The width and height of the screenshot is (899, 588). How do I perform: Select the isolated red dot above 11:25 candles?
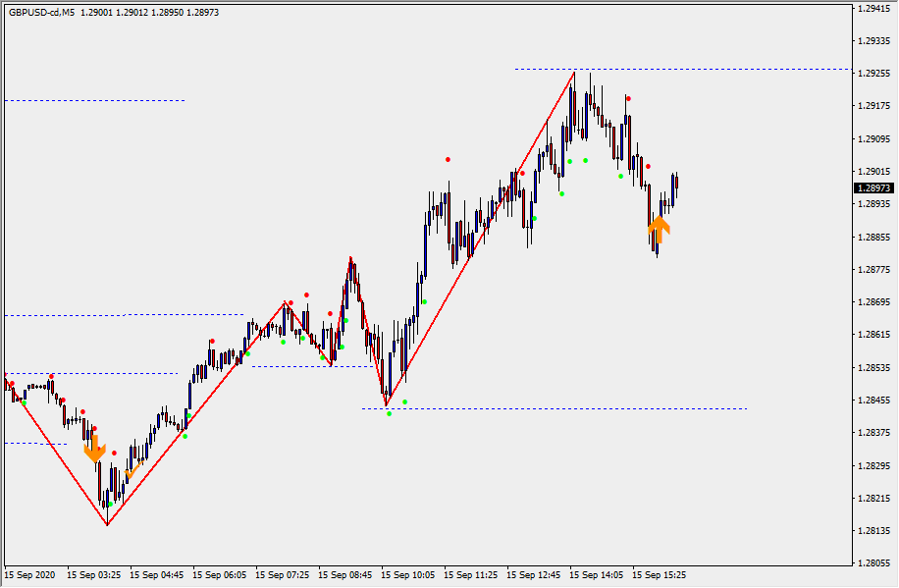449,159
